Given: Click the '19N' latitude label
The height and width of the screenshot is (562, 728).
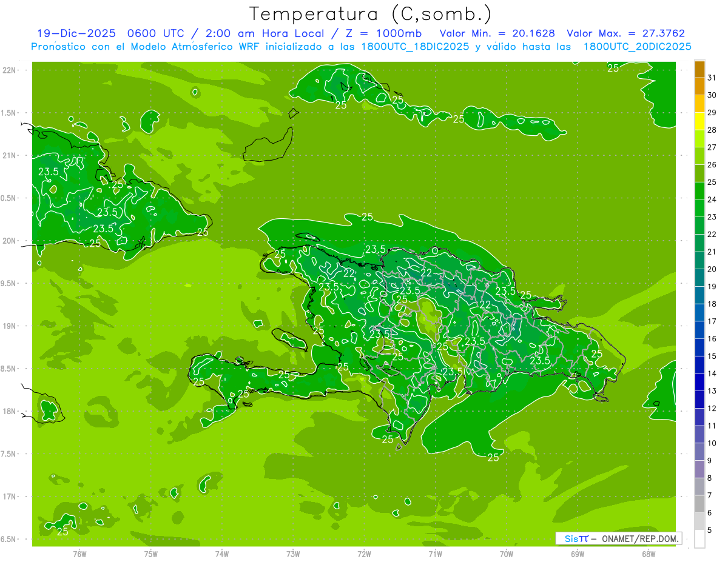Looking at the screenshot, I should tap(10, 326).
